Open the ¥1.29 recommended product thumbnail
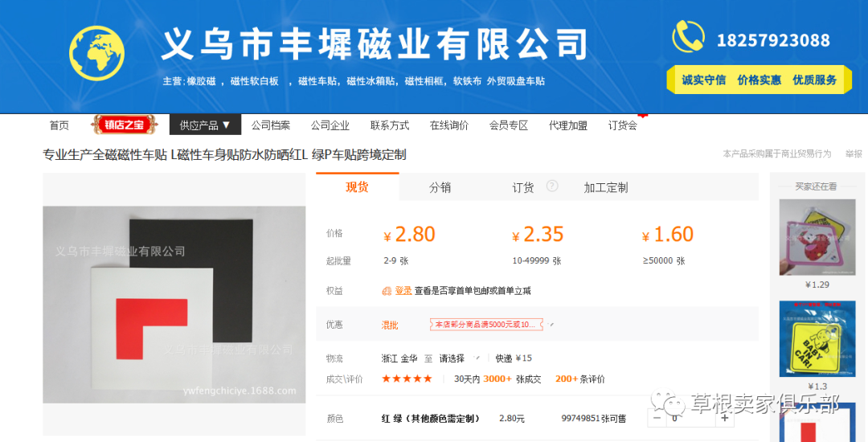The width and height of the screenshot is (868, 442). [817, 237]
